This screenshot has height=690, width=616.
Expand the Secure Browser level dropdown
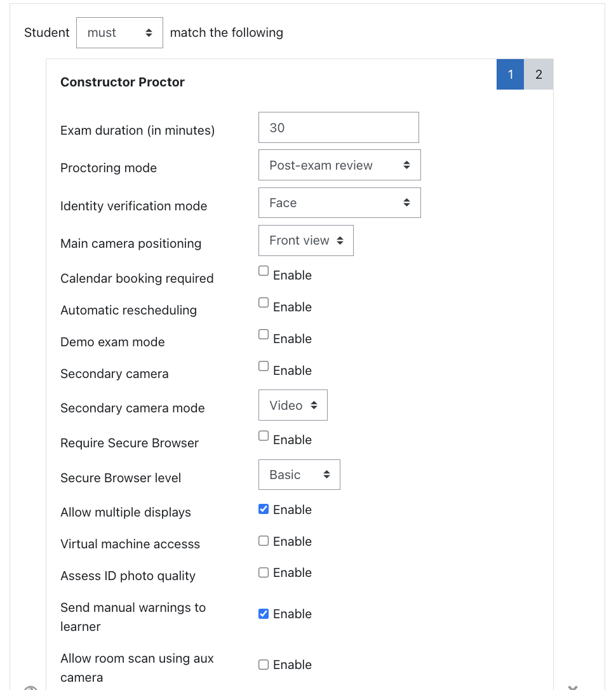(x=299, y=475)
